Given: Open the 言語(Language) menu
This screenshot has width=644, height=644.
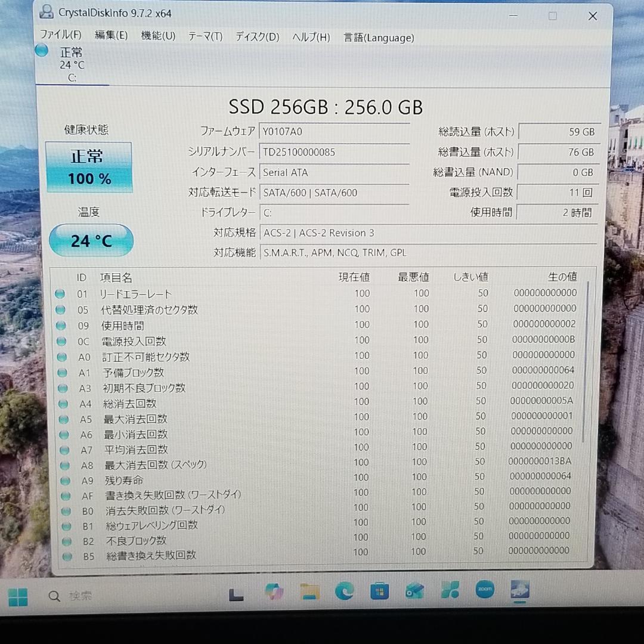Looking at the screenshot, I should point(379,38).
